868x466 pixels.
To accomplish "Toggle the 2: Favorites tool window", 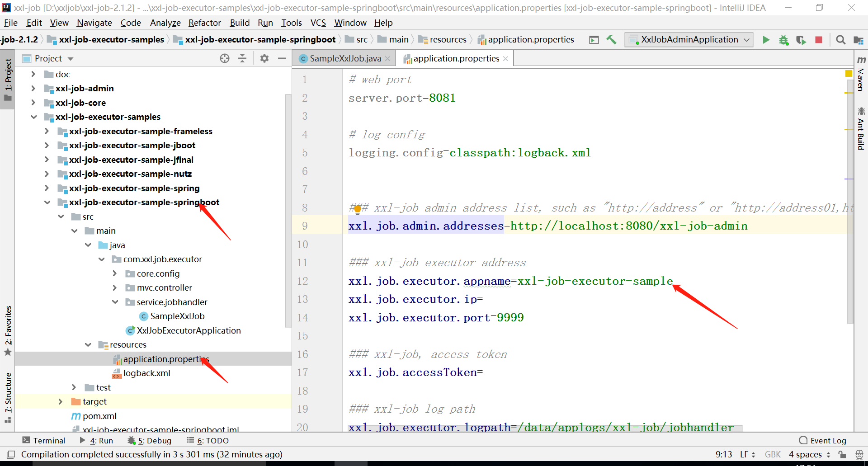I will 8,331.
